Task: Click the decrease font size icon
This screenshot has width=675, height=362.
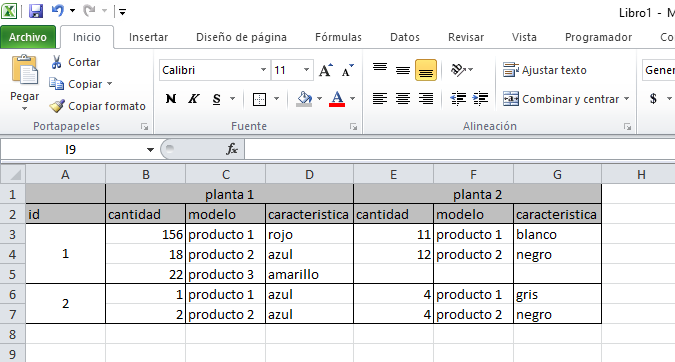Action: pos(347,70)
